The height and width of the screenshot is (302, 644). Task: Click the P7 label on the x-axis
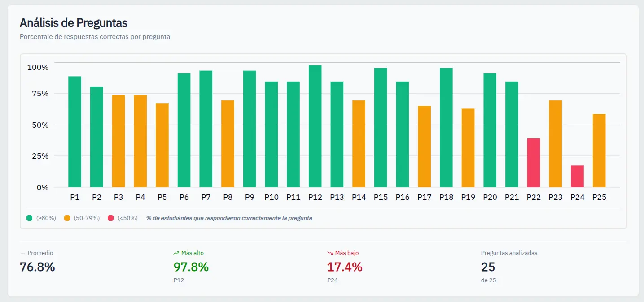(206, 197)
